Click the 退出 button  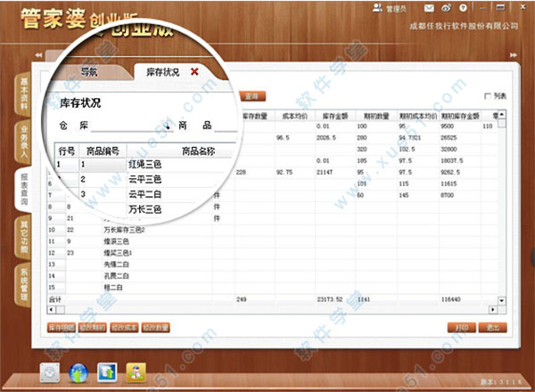[x=493, y=328]
